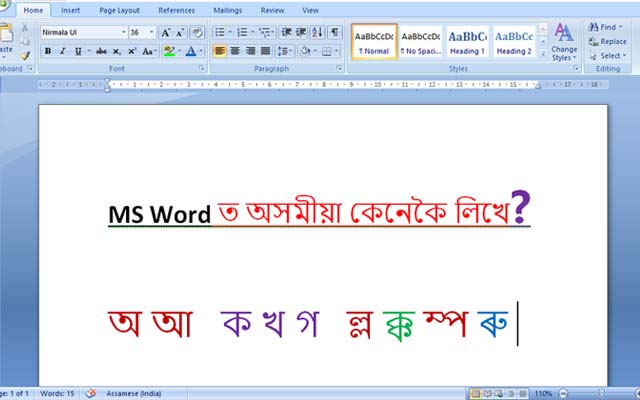640x400 pixels.
Task: Toggle italic formatting
Action: pos(62,51)
